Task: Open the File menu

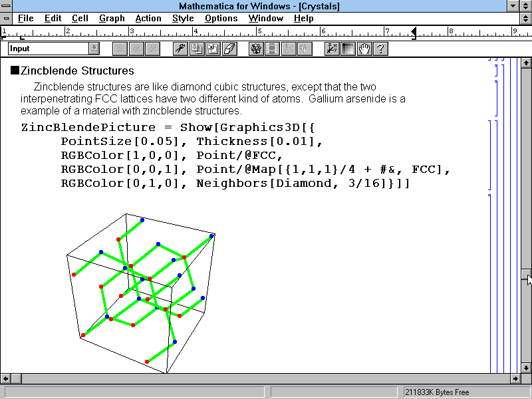Action: (25, 19)
